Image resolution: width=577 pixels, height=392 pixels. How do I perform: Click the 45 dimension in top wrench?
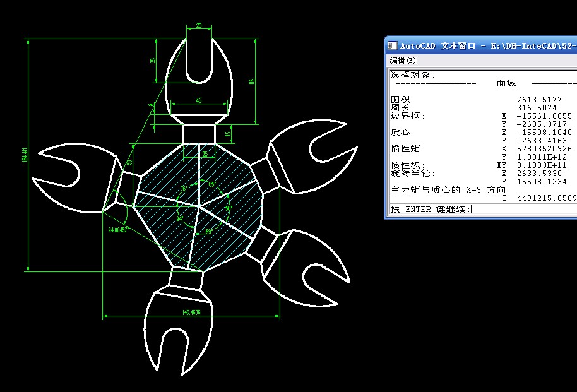click(x=199, y=100)
